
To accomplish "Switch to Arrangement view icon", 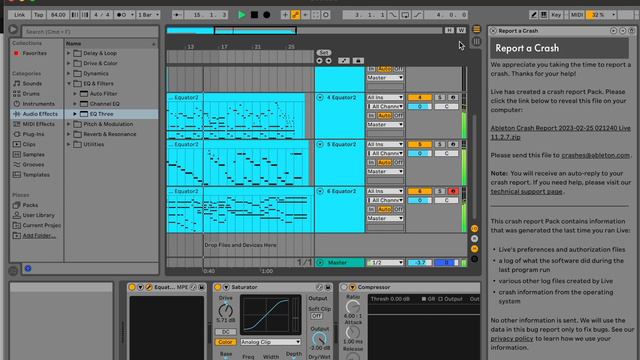I will click(476, 29).
